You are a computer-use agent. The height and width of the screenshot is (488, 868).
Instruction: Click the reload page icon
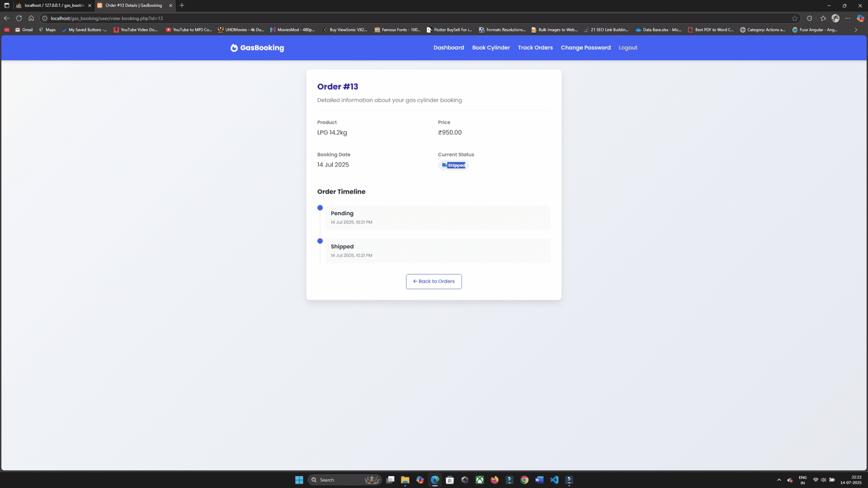tap(19, 18)
